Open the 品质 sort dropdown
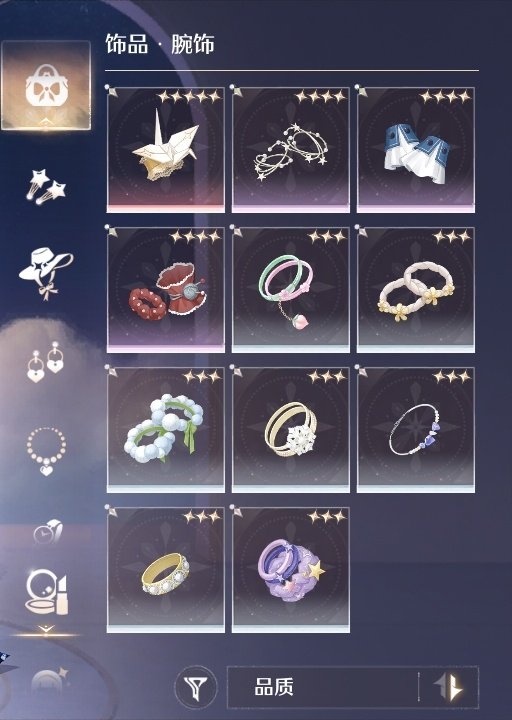 pyautogui.click(x=323, y=687)
